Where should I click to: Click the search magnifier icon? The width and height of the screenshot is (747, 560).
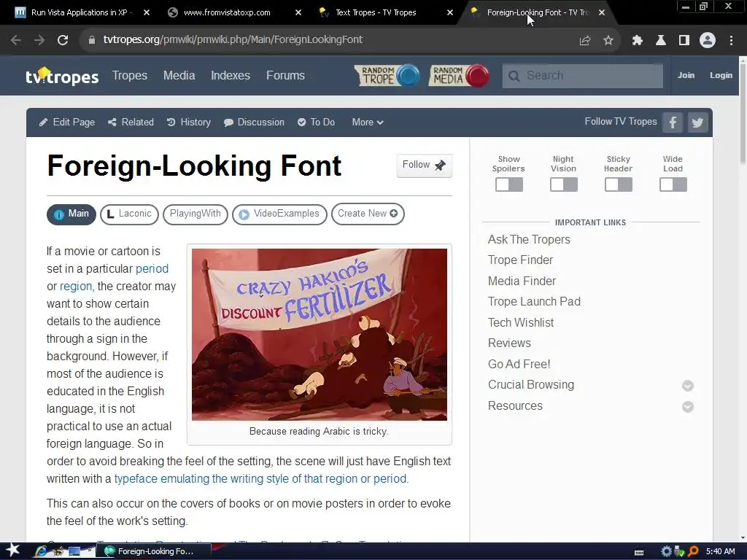[x=514, y=76]
